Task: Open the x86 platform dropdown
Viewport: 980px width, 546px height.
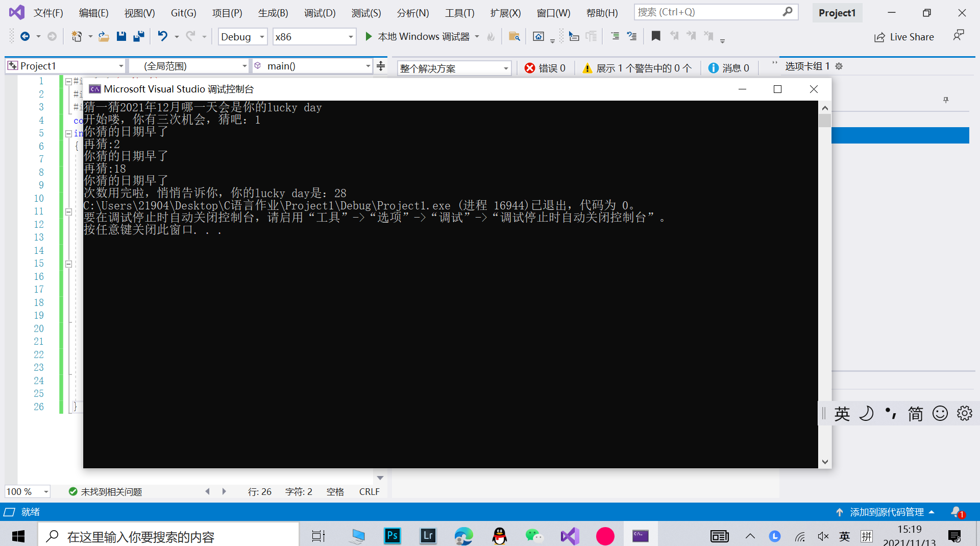Action: click(314, 37)
